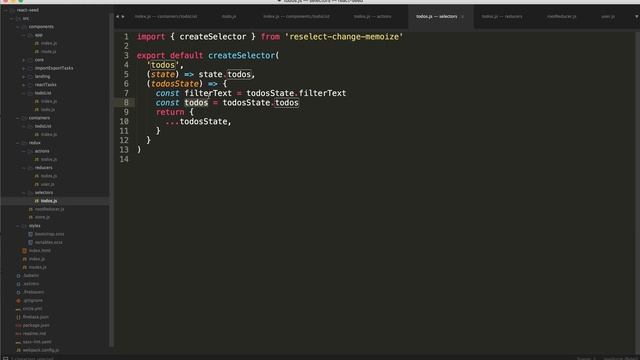
Task: Click '...todosState,' on line 10
Action: click(x=198, y=122)
